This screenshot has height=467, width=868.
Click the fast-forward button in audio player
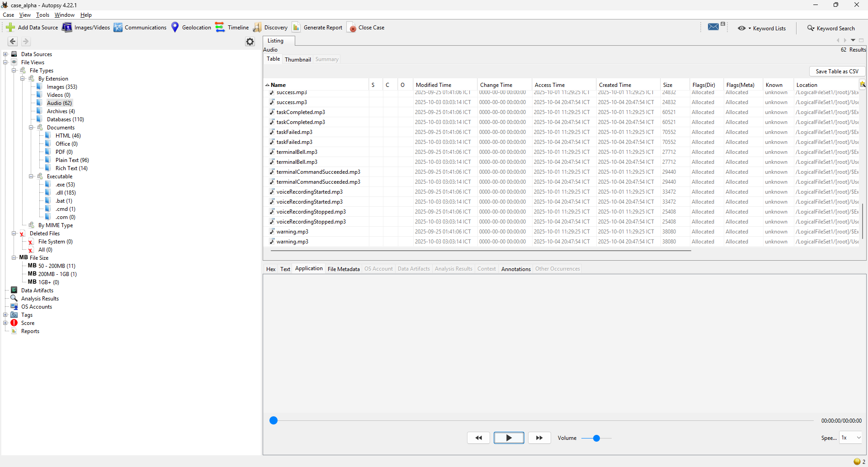539,438
